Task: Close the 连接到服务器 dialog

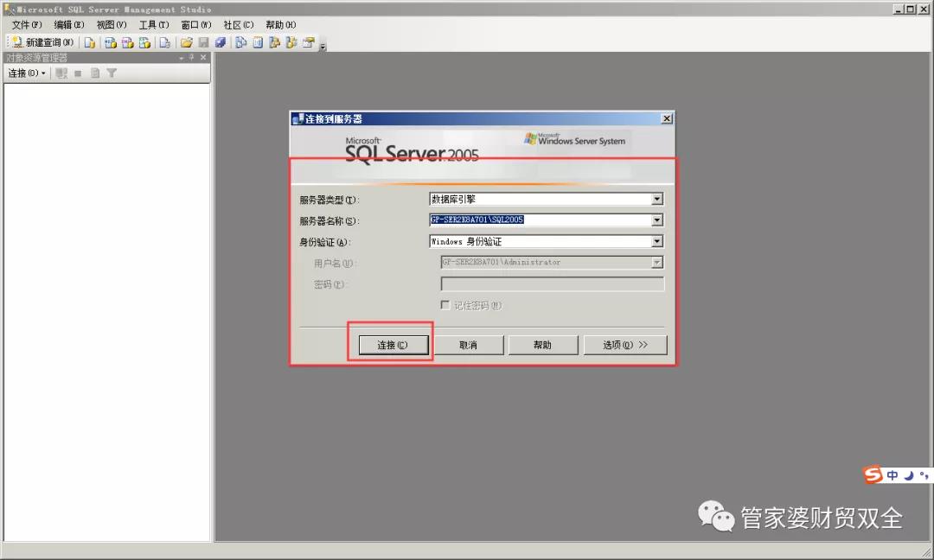Action: 667,118
